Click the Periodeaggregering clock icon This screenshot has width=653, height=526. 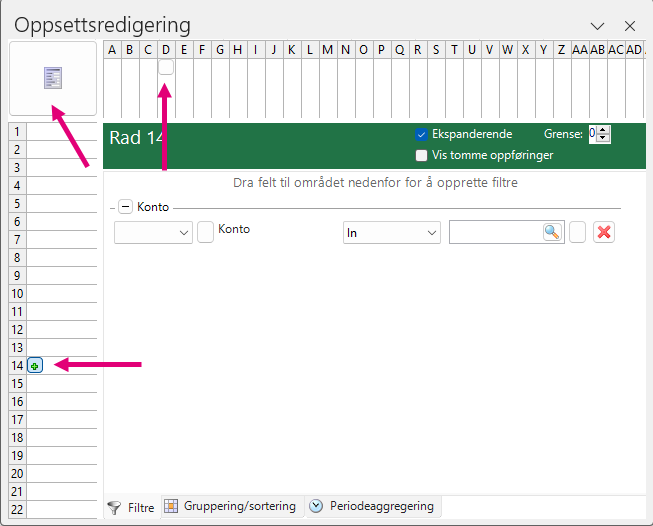[316, 506]
